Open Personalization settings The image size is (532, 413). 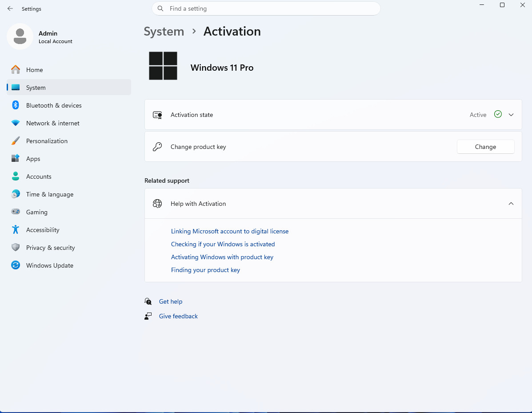69,141
